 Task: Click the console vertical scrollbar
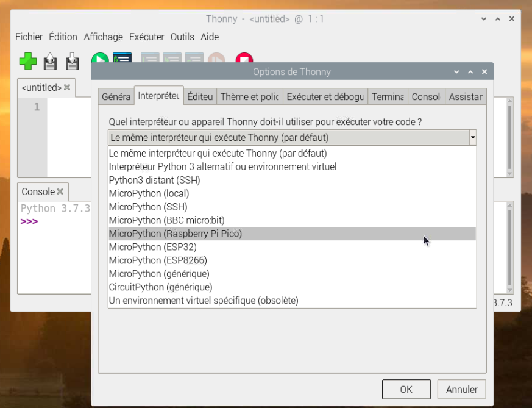(x=509, y=248)
